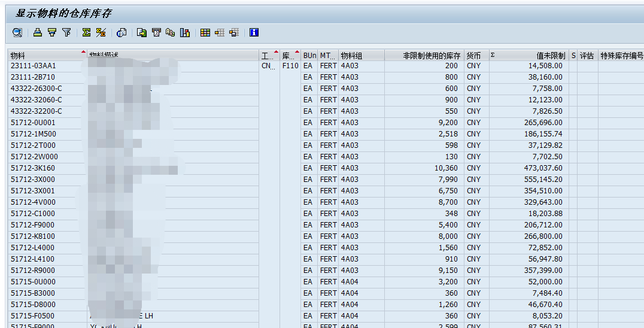Open the word processing export icon
The height and width of the screenshot is (328, 644).
[156, 32]
